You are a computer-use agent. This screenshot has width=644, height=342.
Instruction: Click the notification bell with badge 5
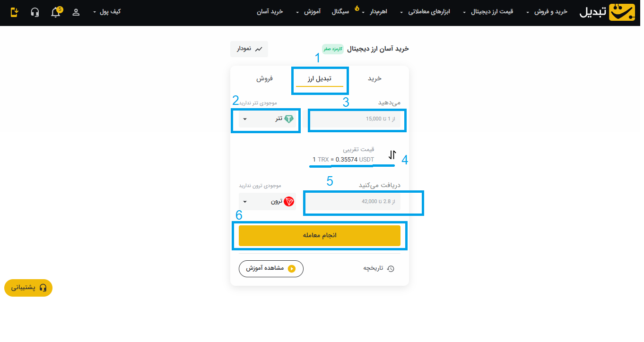(x=56, y=12)
